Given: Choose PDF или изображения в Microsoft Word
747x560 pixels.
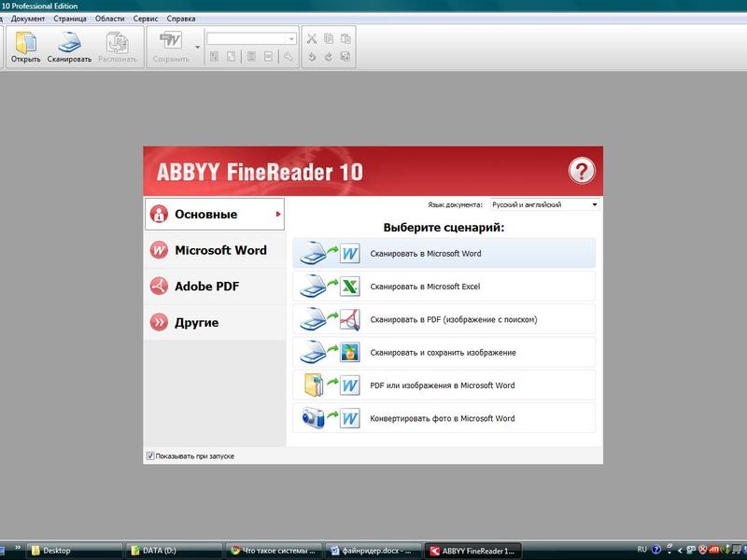Looking at the screenshot, I should pos(444,385).
